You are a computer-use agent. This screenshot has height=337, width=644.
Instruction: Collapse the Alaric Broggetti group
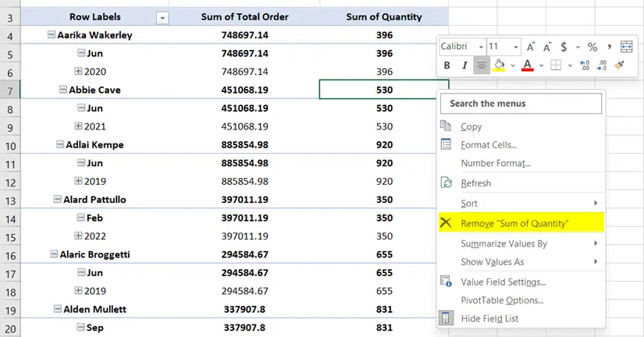pos(54,254)
